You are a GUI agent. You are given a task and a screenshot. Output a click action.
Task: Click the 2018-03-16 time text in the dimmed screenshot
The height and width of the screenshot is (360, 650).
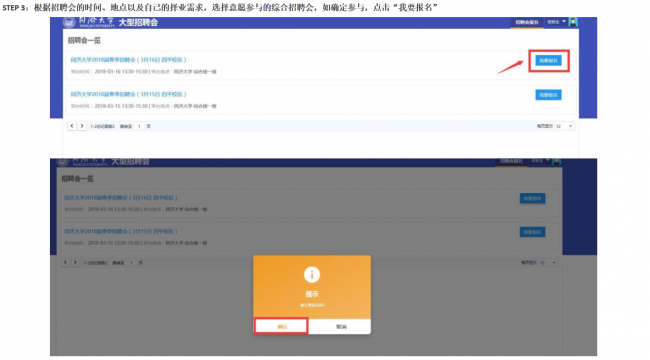coord(114,209)
